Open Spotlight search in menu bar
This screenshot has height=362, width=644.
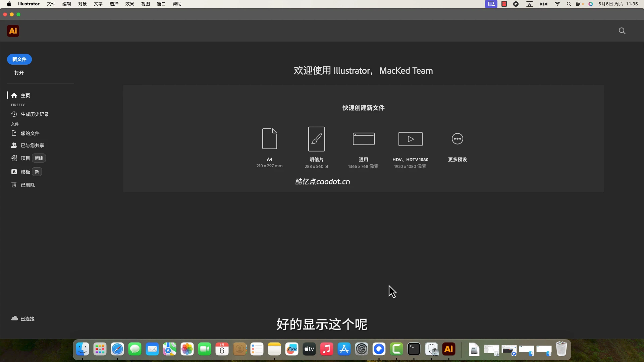tap(569, 4)
